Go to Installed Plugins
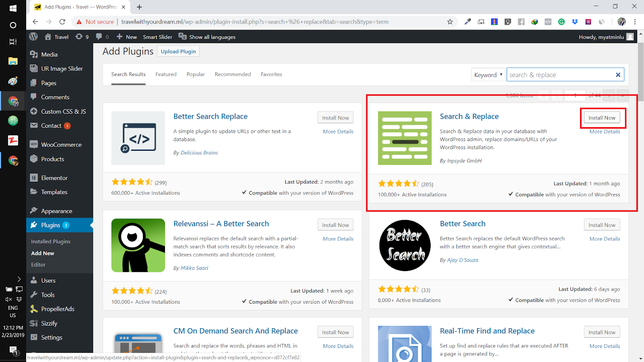The width and height of the screenshot is (644, 362). (x=51, y=241)
